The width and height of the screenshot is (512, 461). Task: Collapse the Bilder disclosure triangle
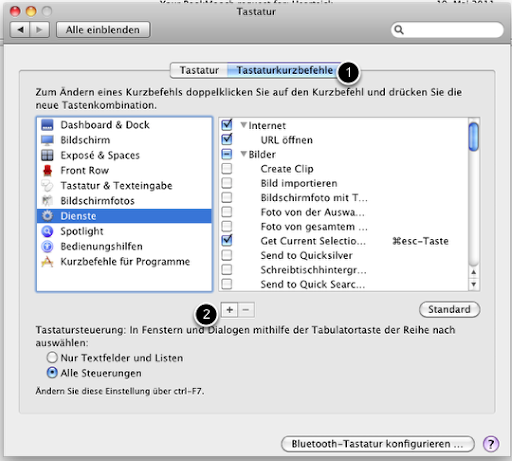click(x=244, y=154)
